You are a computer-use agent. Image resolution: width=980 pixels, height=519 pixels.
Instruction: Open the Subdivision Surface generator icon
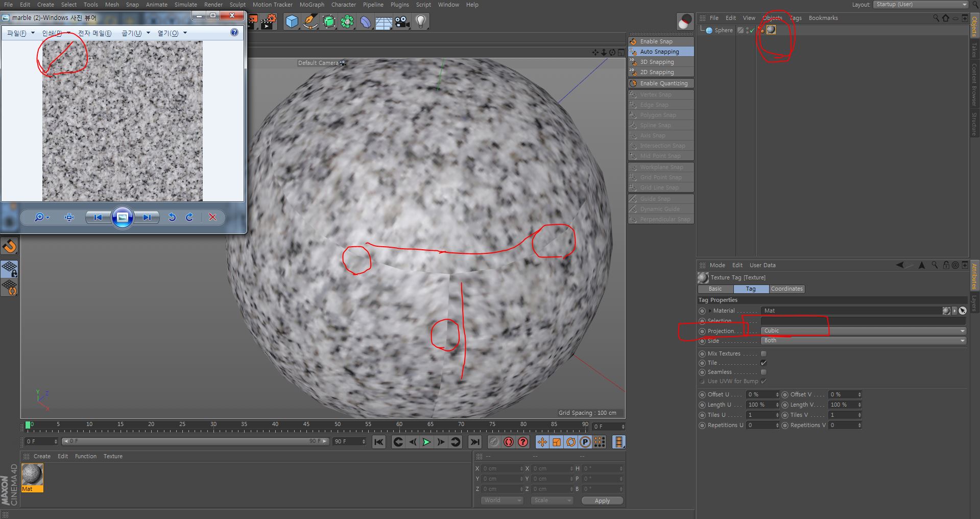click(329, 21)
